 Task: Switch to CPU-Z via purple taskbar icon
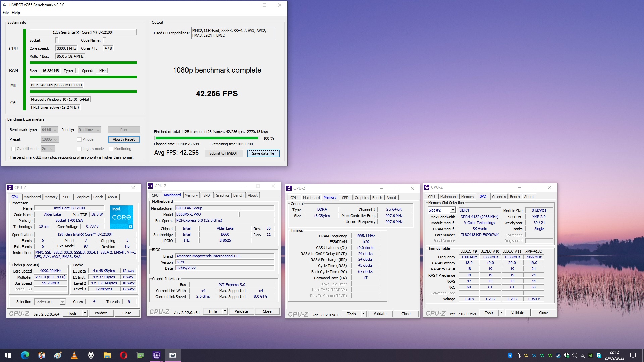156,355
